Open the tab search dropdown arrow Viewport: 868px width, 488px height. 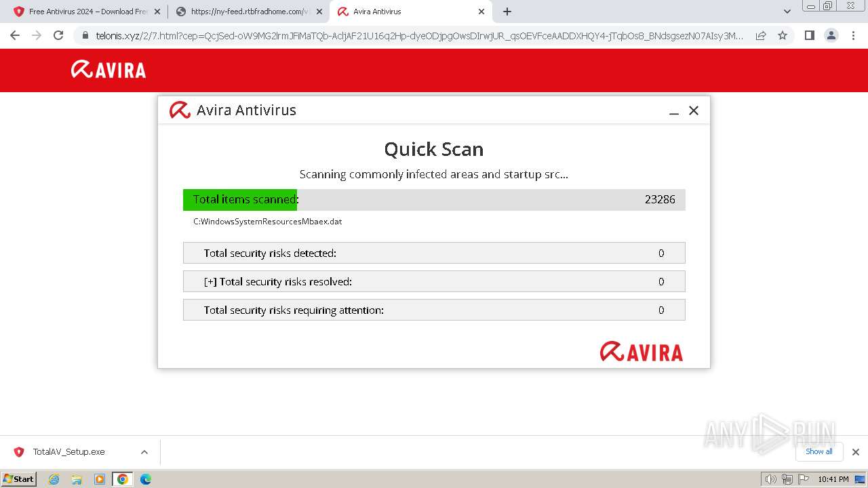(x=787, y=12)
